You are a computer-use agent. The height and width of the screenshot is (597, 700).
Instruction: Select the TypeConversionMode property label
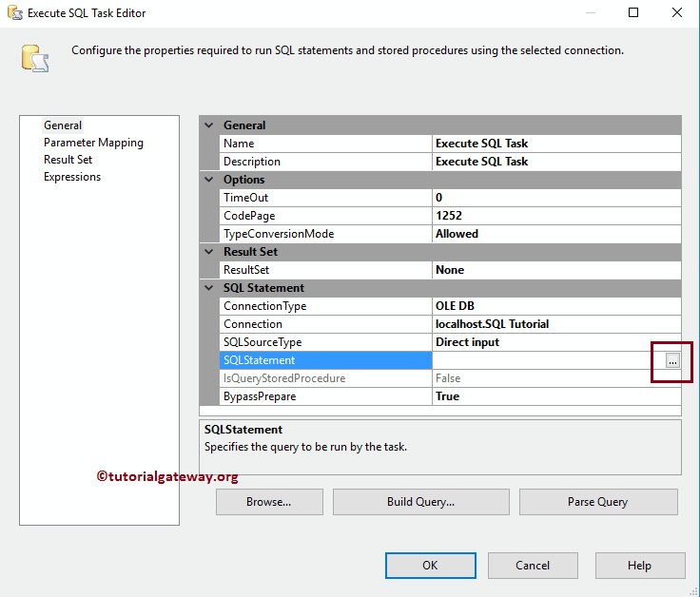[325, 234]
